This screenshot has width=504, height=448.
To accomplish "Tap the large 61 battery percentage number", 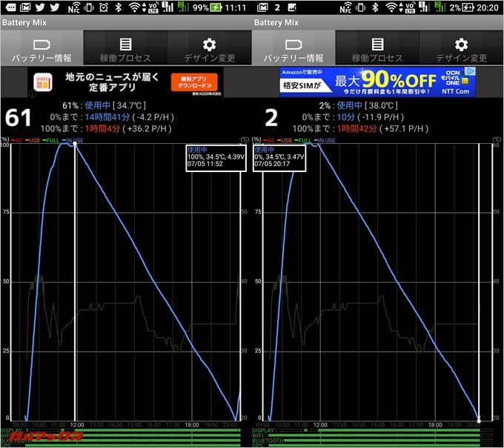I will (19, 119).
